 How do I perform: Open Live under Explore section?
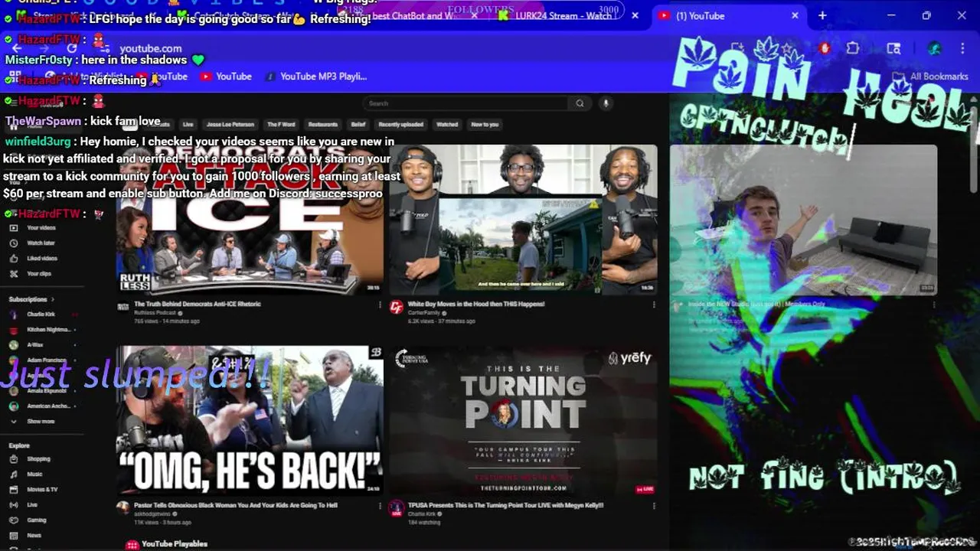(34, 505)
